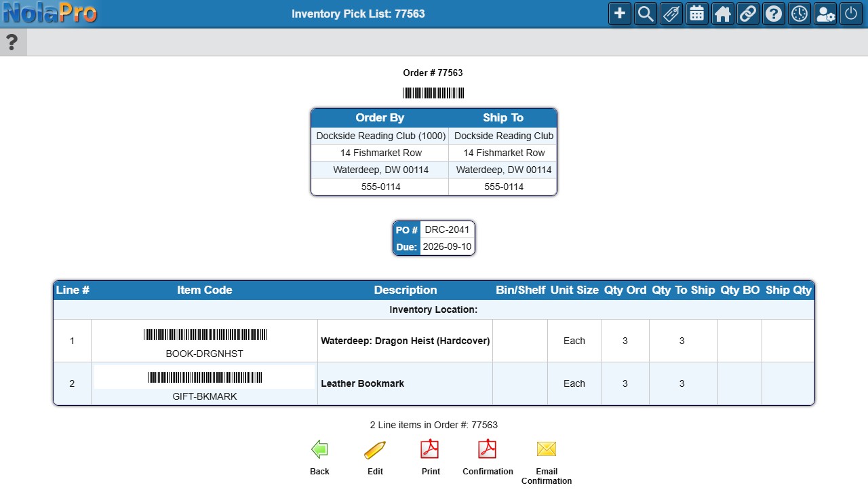868x492 pixels.
Task: Click the 'Order # 77563' heading
Action: tap(433, 73)
